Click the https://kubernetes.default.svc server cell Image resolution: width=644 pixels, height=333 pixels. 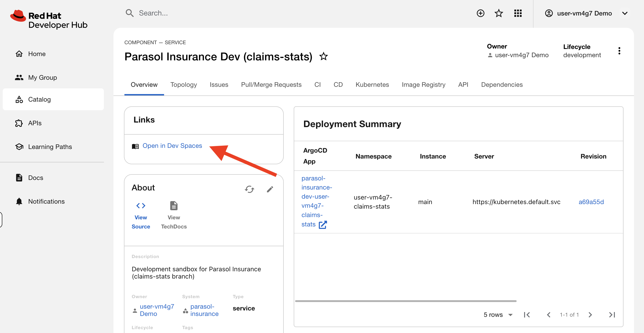tap(516, 202)
